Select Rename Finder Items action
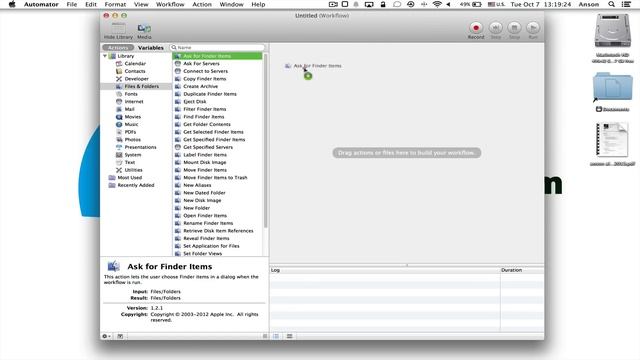This screenshot has width=640, height=360. click(208, 223)
